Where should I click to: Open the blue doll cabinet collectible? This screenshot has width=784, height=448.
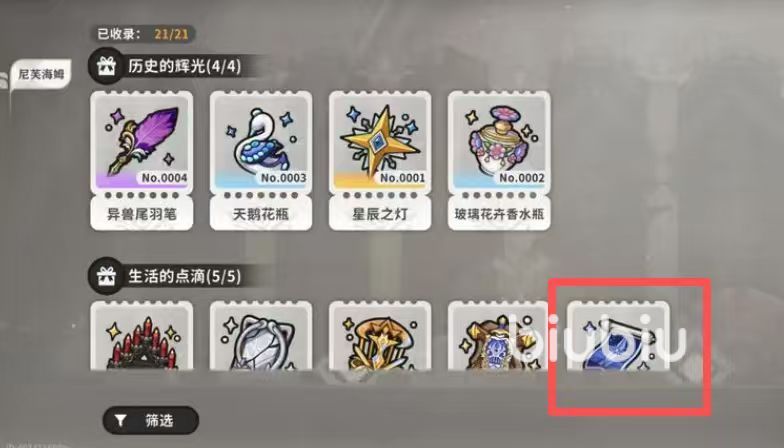coord(499,336)
